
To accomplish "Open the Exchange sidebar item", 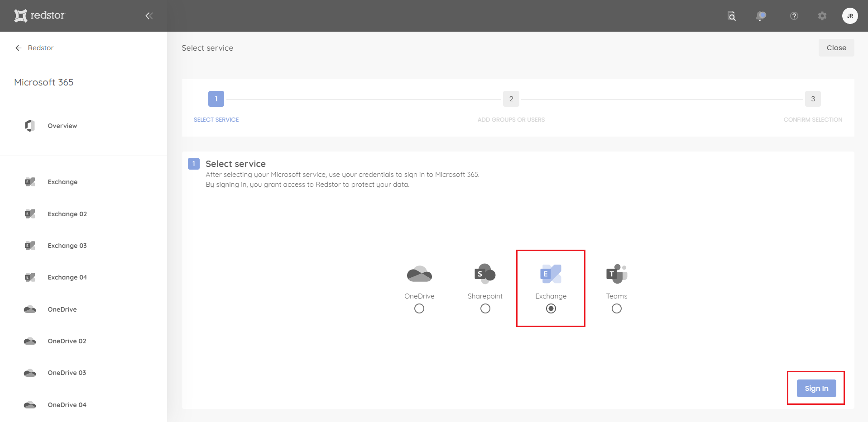I will (62, 182).
